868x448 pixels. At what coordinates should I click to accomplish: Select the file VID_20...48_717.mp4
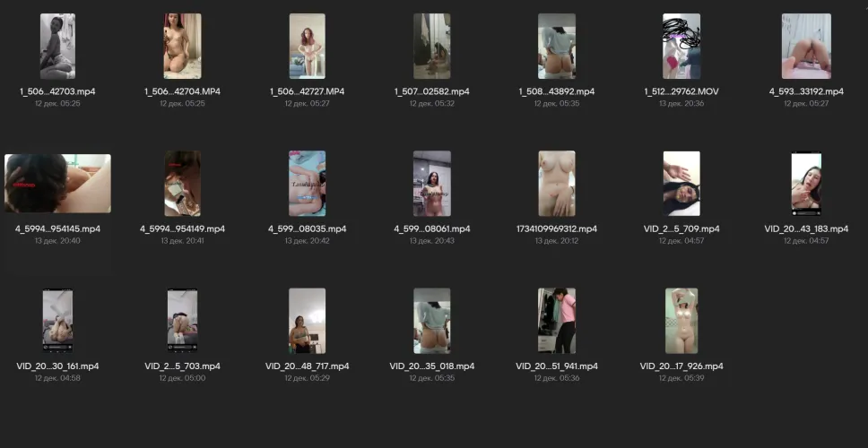pyautogui.click(x=307, y=321)
